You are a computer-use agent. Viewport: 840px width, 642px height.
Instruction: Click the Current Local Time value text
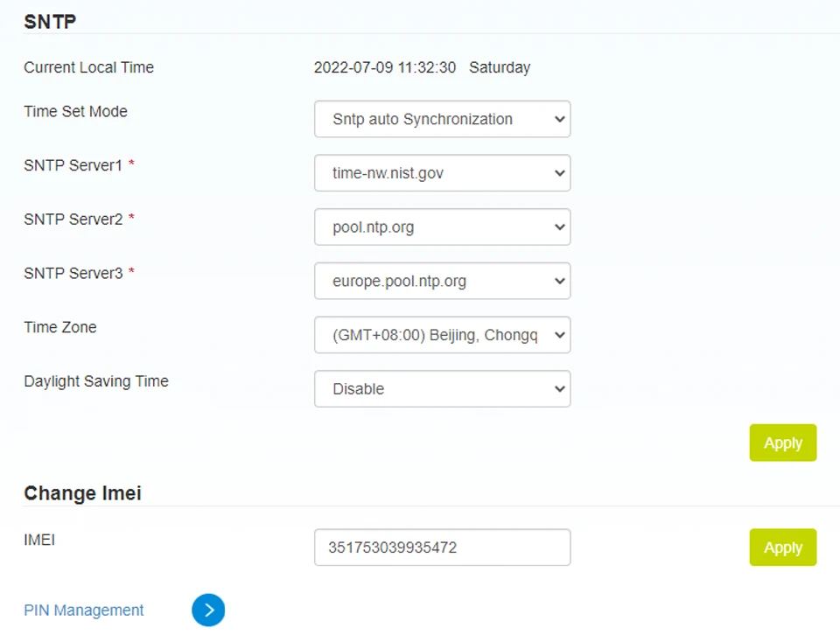pos(422,67)
